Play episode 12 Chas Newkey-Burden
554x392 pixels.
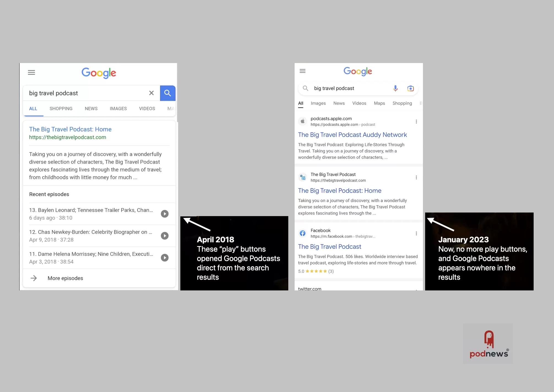click(165, 236)
